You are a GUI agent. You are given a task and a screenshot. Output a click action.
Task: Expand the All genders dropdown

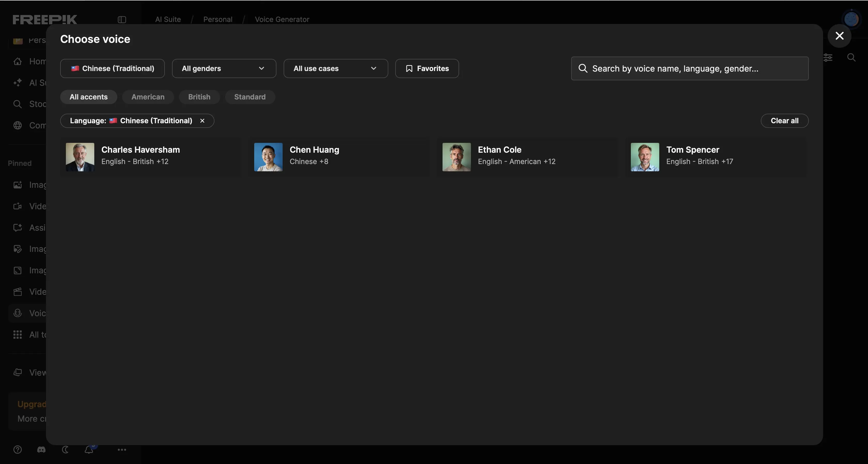[x=224, y=68]
